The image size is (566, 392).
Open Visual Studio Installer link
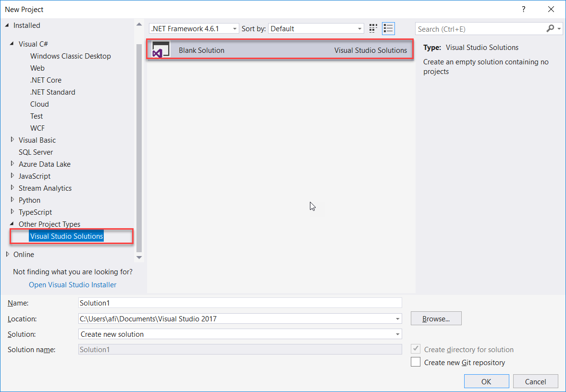[73, 285]
